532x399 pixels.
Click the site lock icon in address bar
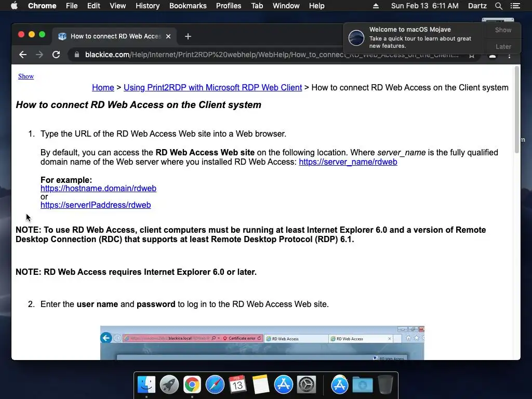coord(77,55)
